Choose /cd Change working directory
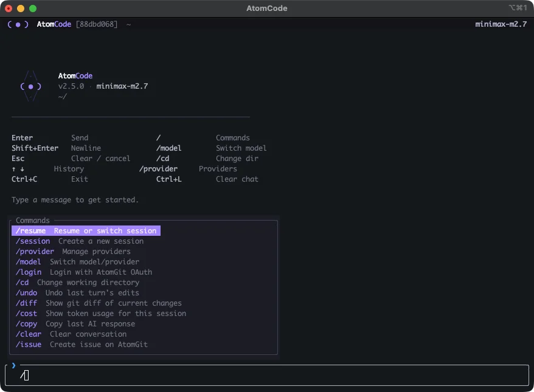This screenshot has width=534, height=392. [77, 283]
